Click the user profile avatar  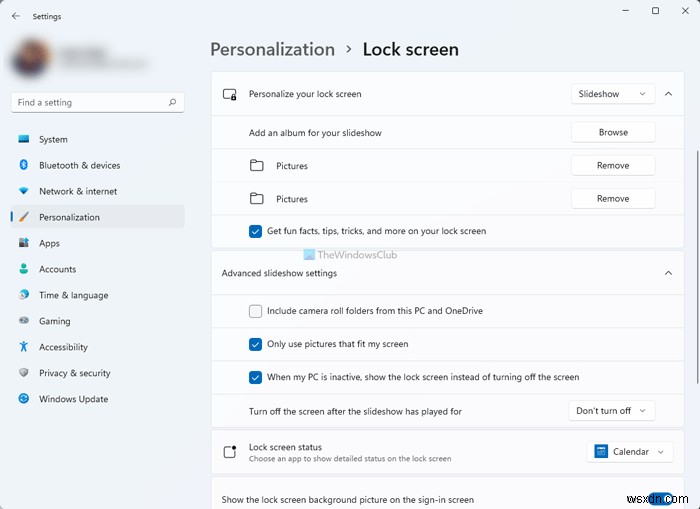click(x=30, y=59)
